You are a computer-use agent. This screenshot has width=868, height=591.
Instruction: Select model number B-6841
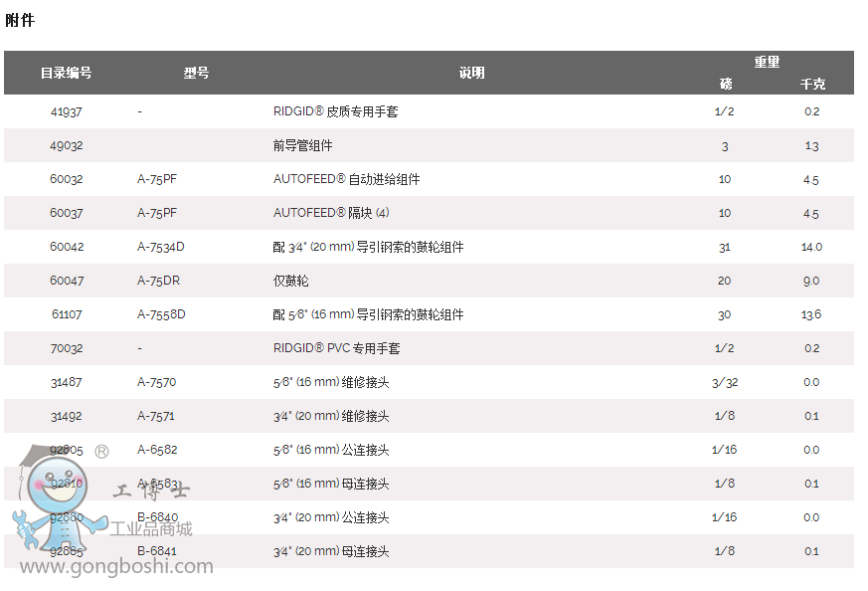(157, 551)
